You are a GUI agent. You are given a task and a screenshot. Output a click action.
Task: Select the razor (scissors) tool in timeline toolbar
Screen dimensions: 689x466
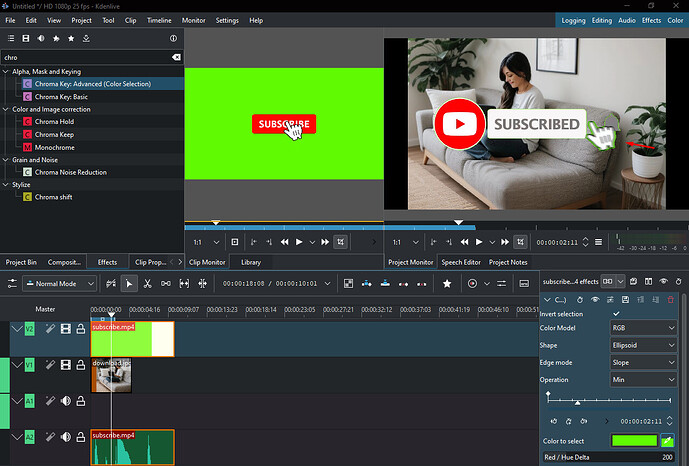pyautogui.click(x=147, y=284)
